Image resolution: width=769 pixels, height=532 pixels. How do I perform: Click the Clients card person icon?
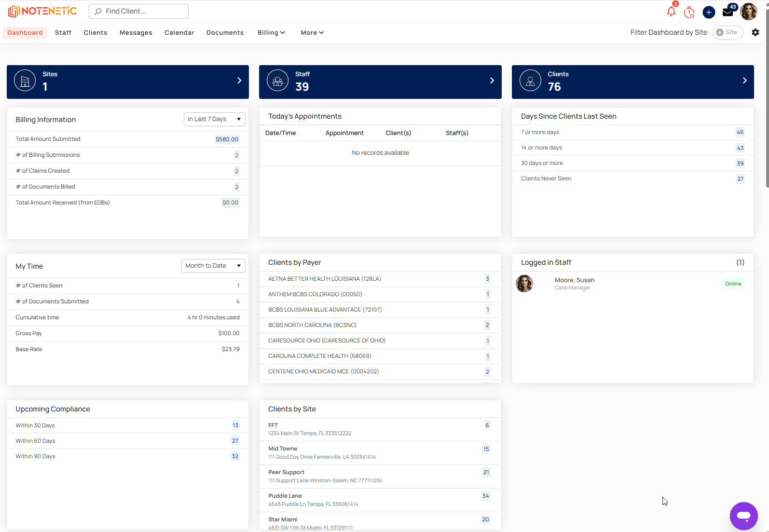[530, 81]
